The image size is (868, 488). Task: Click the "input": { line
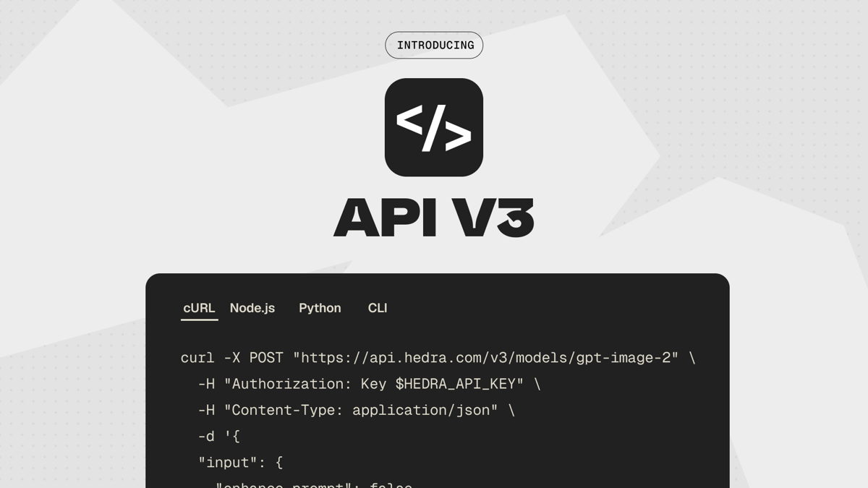240,462
